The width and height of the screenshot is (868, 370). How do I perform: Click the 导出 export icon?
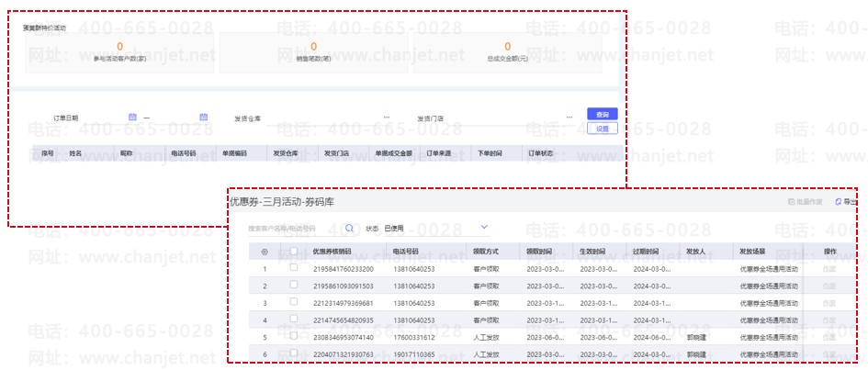click(x=838, y=202)
